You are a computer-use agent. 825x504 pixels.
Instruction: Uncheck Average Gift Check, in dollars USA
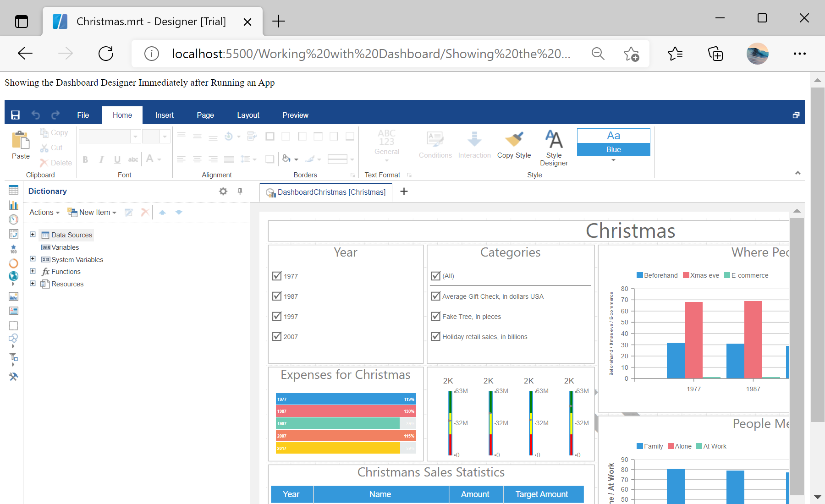click(436, 296)
